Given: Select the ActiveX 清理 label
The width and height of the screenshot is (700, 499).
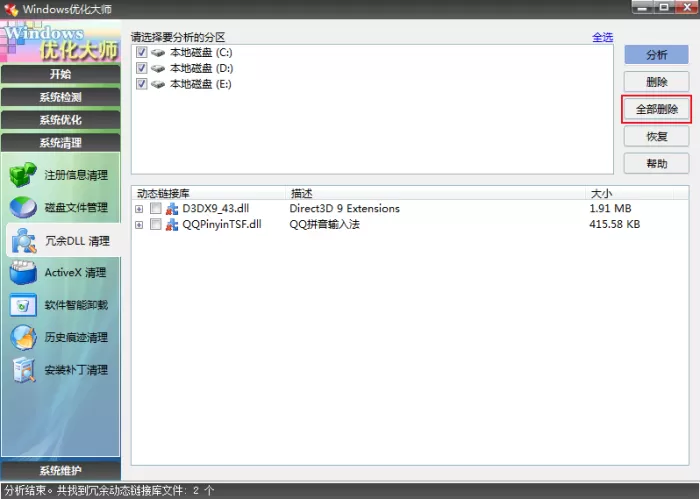Looking at the screenshot, I should pyautogui.click(x=75, y=273).
